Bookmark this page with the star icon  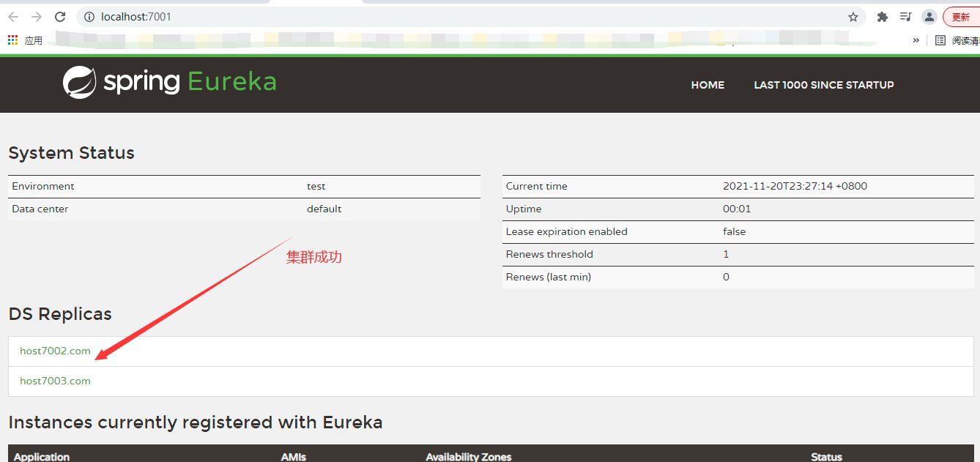click(x=853, y=17)
